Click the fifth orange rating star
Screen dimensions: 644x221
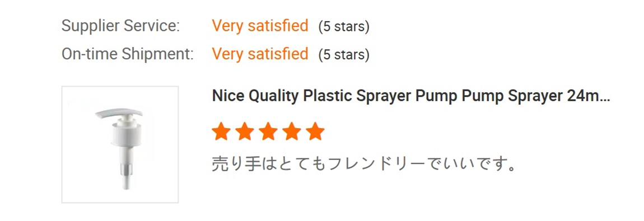tap(315, 131)
